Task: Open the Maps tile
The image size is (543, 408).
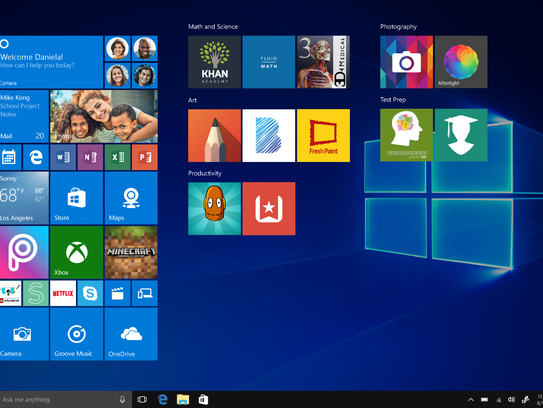Action: (131, 198)
